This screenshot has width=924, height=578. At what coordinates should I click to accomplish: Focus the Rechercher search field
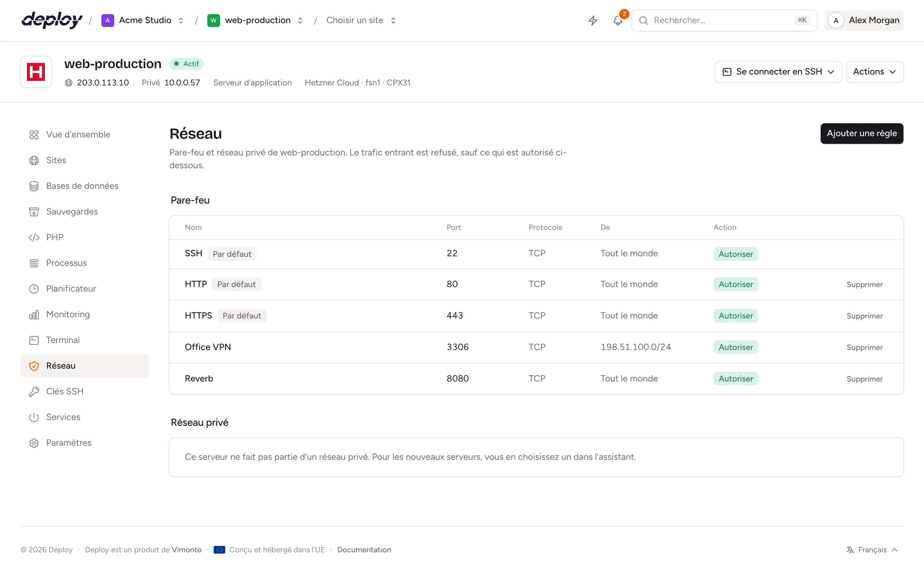(724, 21)
